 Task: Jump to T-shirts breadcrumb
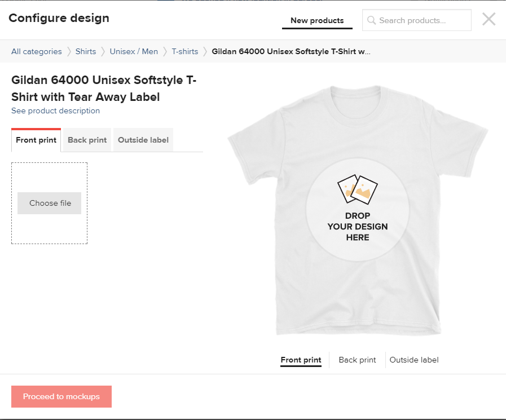pyautogui.click(x=185, y=52)
